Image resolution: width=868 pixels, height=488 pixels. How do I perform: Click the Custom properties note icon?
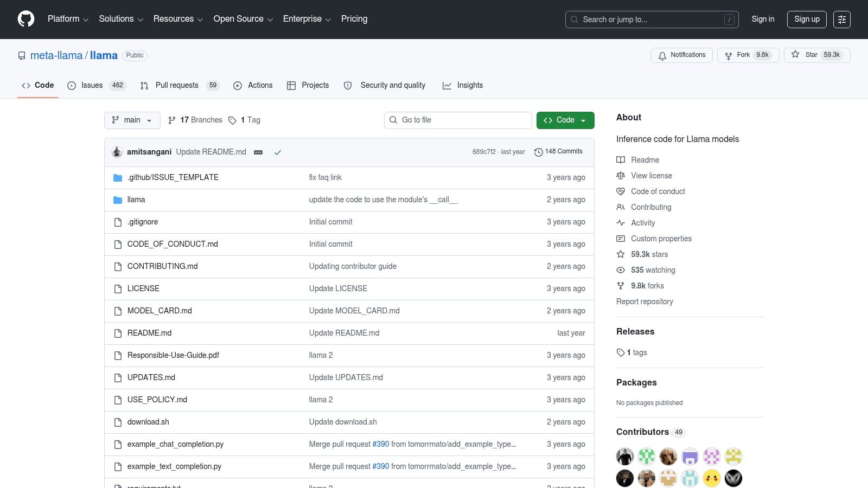621,239
